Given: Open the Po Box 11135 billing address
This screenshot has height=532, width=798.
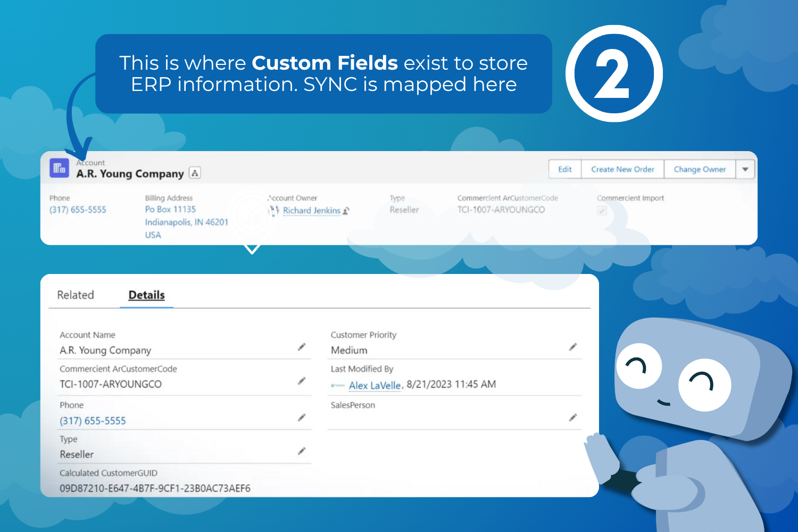Looking at the screenshot, I should coord(170,210).
